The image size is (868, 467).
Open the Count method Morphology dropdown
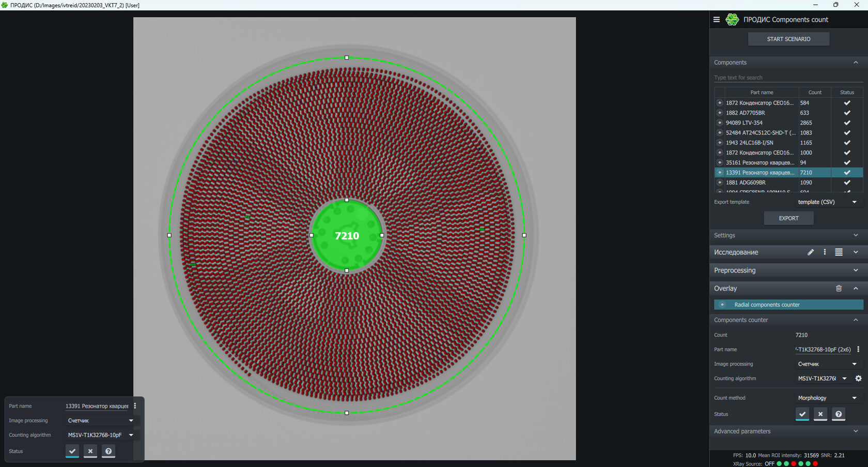tap(827, 398)
